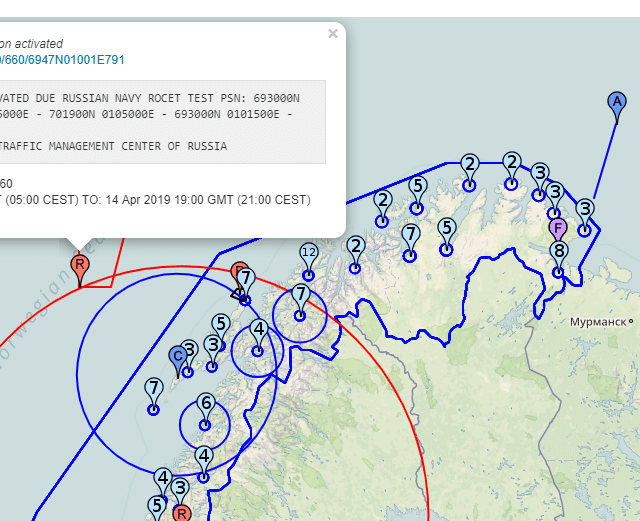The image size is (640, 521).
Task: Close the NOTAM info popup
Action: click(333, 33)
